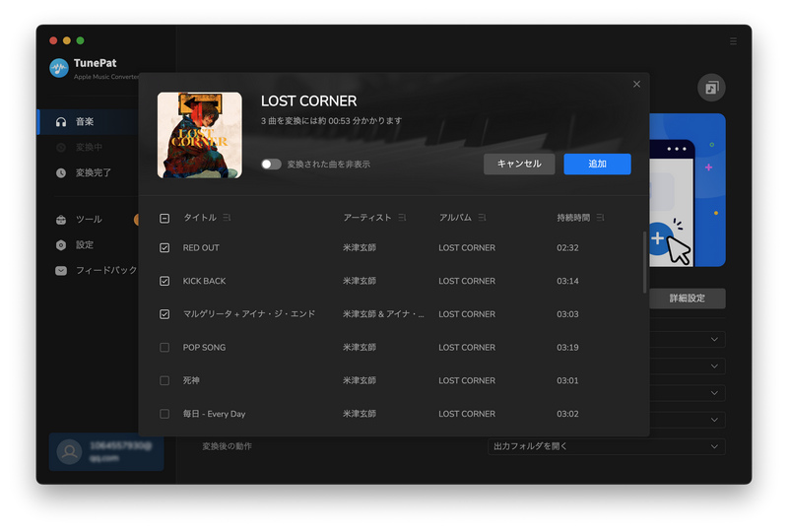Uncheck the RED OUT checkbox
788x532 pixels.
(164, 248)
